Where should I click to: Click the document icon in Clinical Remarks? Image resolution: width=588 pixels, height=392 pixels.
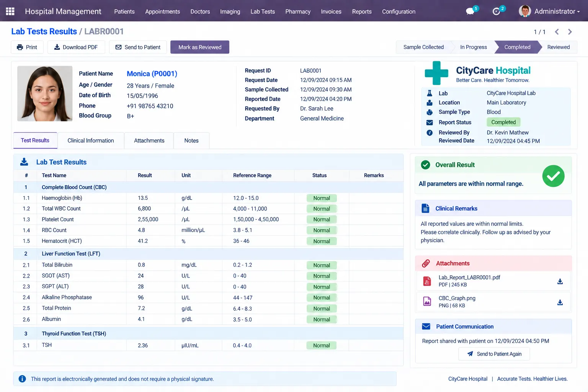tap(425, 208)
